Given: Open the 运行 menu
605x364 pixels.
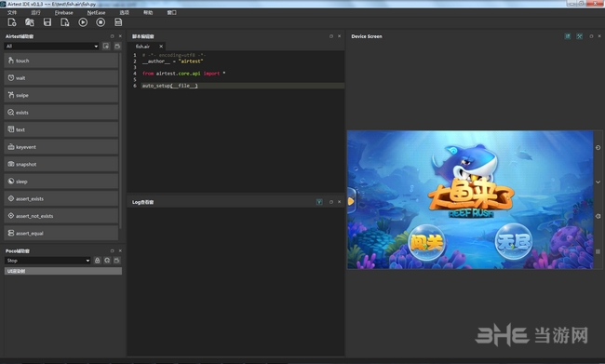Looking at the screenshot, I should [35, 13].
